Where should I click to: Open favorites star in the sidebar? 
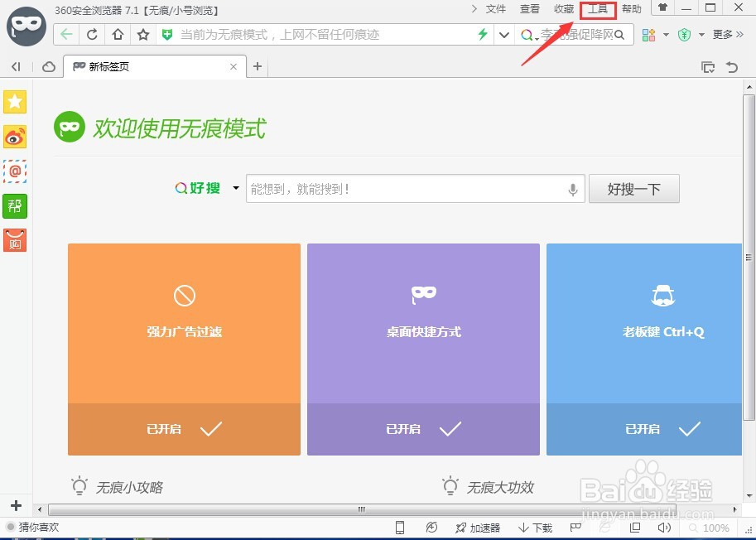point(15,102)
